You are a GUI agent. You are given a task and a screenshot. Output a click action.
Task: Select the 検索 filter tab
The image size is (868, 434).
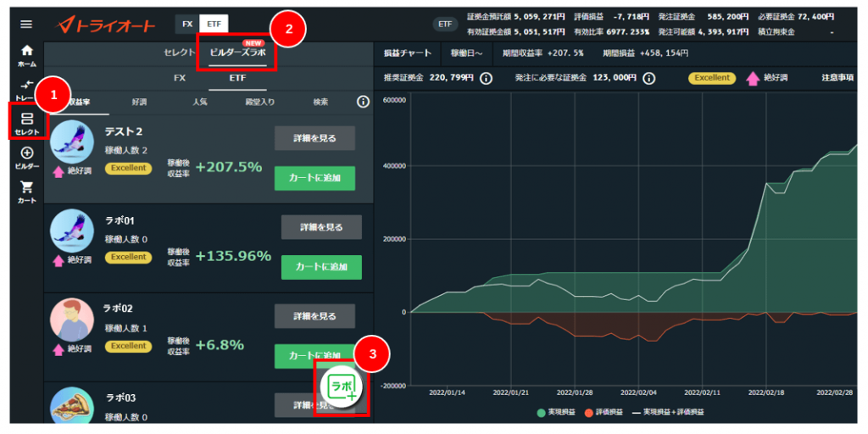320,103
